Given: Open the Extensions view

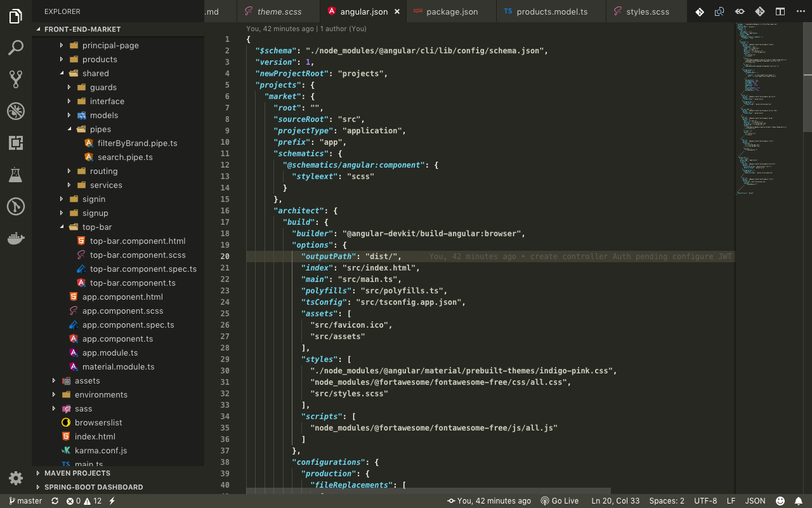Looking at the screenshot, I should (15, 143).
